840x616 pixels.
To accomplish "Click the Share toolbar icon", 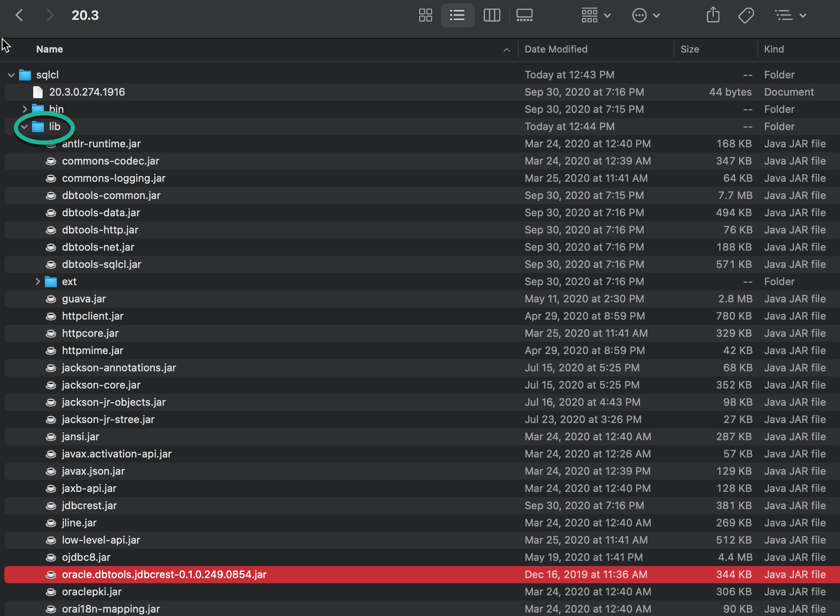I will click(713, 15).
